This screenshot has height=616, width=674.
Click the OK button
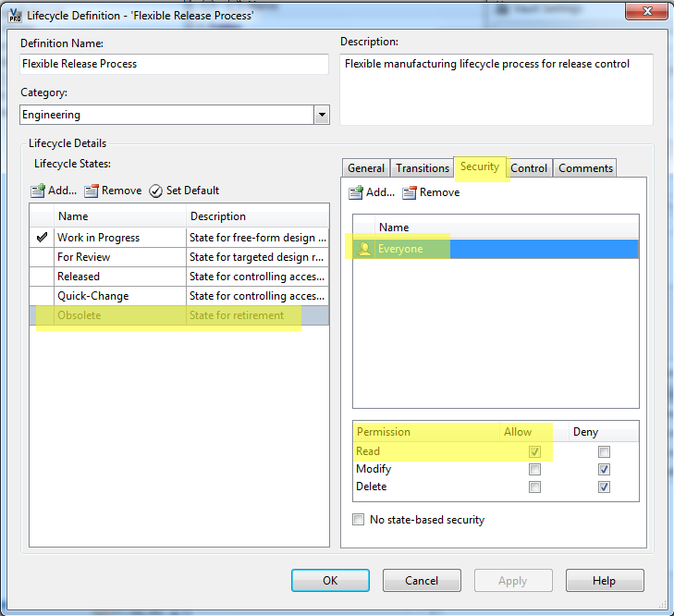click(330, 580)
